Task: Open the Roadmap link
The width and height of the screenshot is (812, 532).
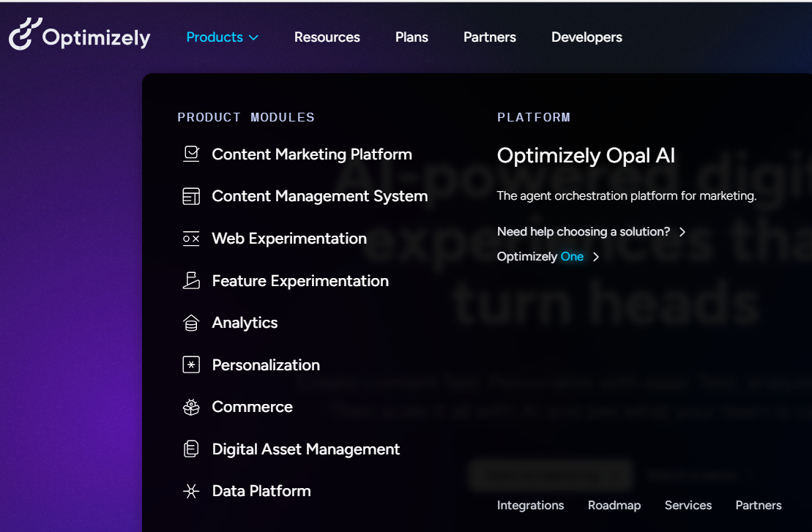Action: [x=614, y=505]
